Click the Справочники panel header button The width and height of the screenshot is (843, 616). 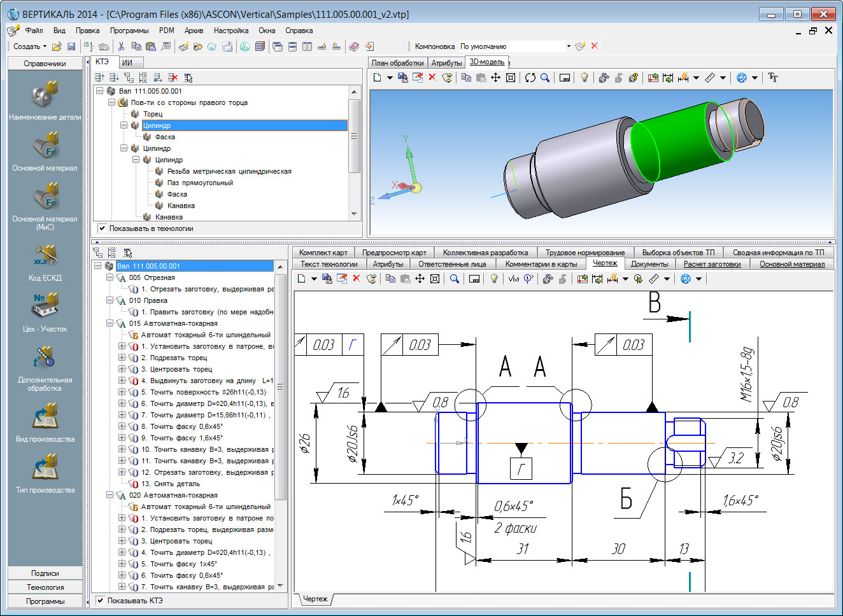click(x=45, y=64)
